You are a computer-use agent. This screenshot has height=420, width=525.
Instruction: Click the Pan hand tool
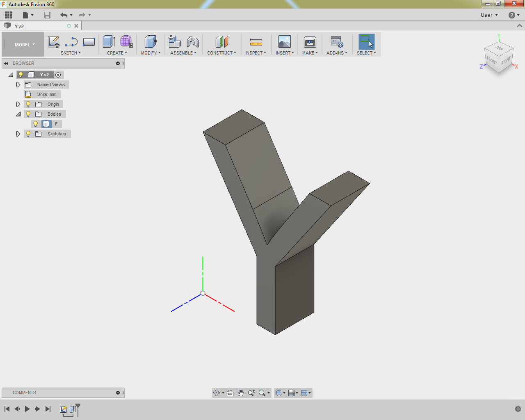click(x=241, y=393)
